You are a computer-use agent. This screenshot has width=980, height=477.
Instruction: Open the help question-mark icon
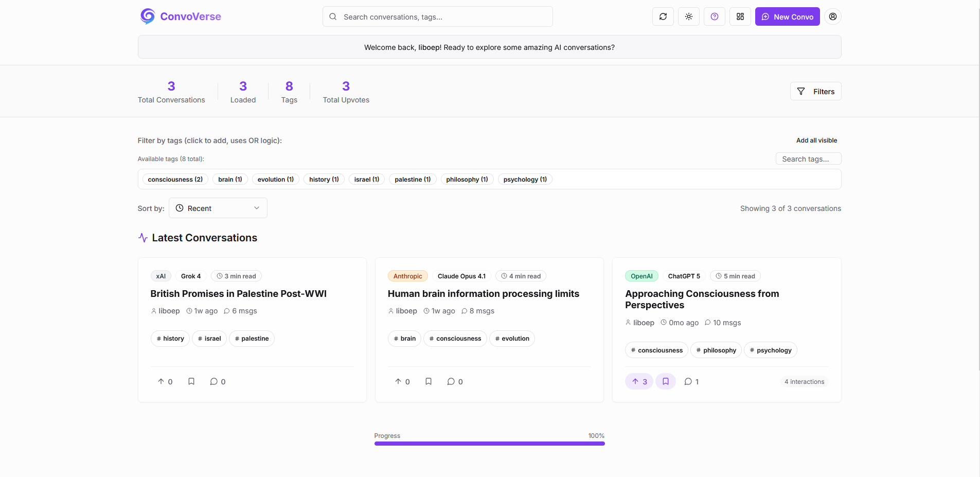(714, 16)
